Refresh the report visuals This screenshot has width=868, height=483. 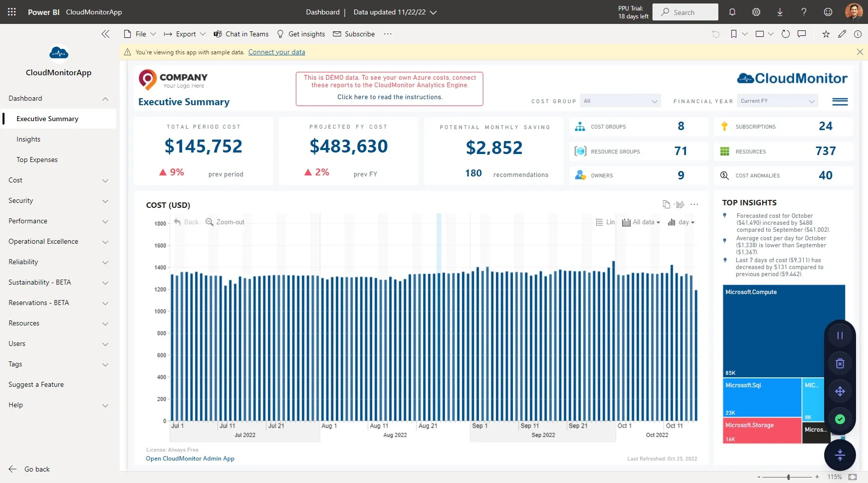(786, 34)
